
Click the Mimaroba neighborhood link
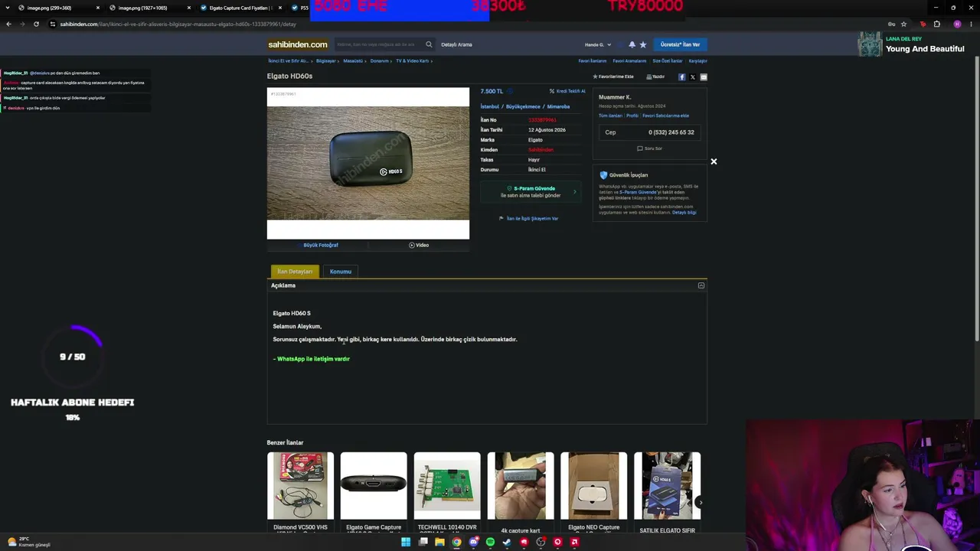pyautogui.click(x=558, y=106)
